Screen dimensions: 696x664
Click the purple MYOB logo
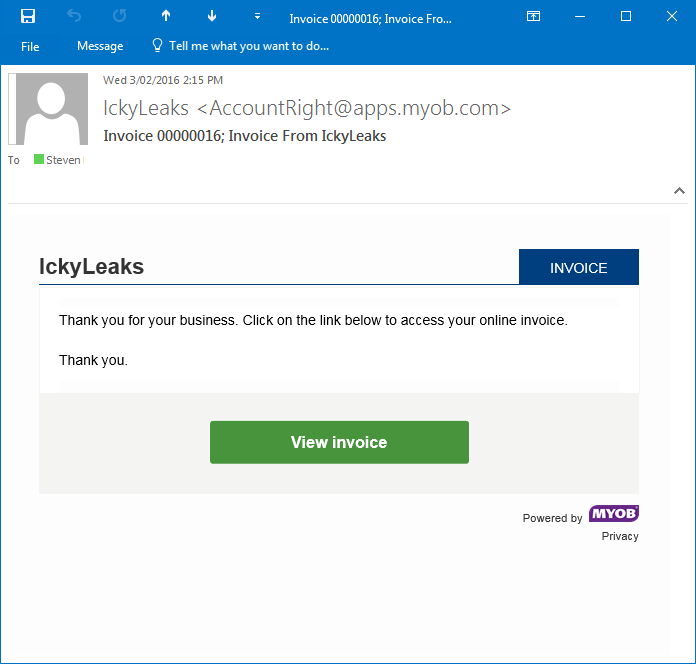click(x=613, y=514)
